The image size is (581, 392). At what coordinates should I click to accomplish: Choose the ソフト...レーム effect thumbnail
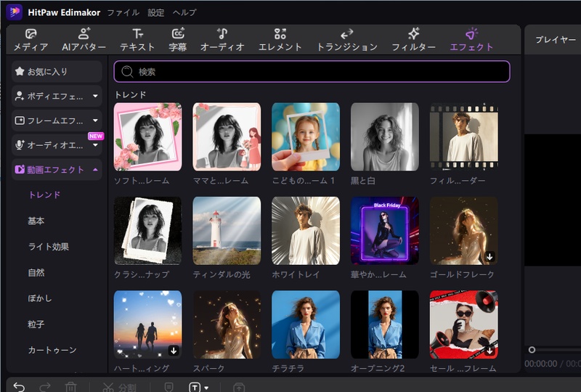click(148, 136)
